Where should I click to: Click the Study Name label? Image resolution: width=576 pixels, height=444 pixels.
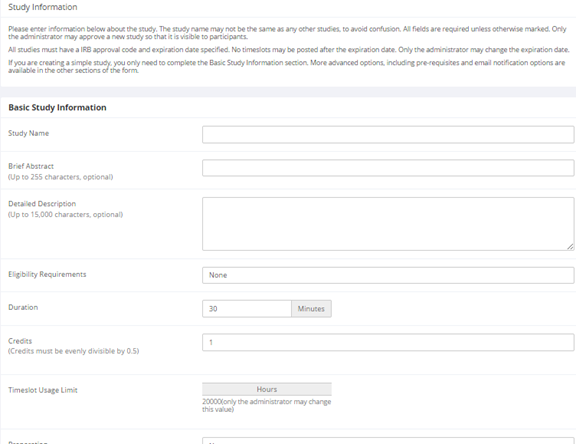pyautogui.click(x=29, y=133)
